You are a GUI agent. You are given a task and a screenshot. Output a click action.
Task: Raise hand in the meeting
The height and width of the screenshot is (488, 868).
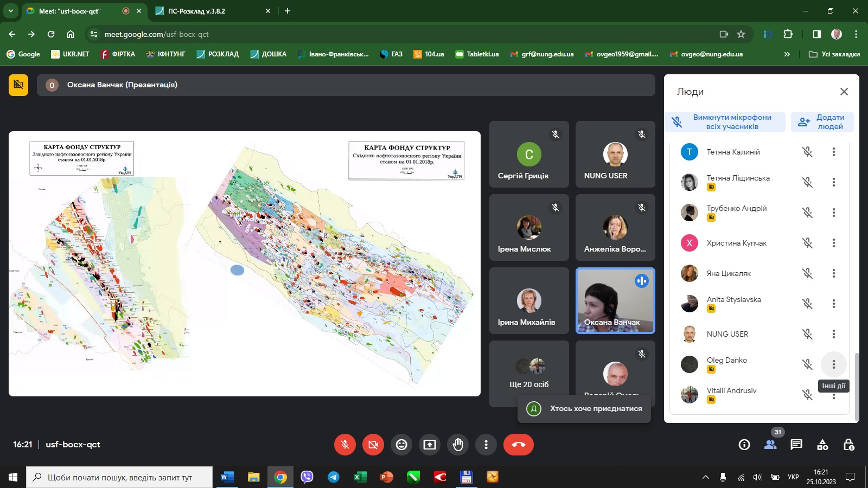click(x=458, y=445)
